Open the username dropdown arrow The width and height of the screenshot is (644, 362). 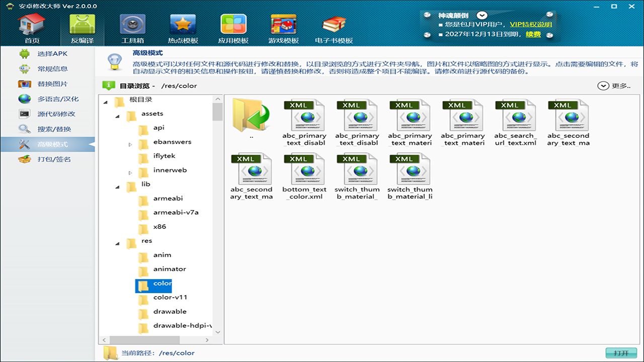tap(482, 16)
